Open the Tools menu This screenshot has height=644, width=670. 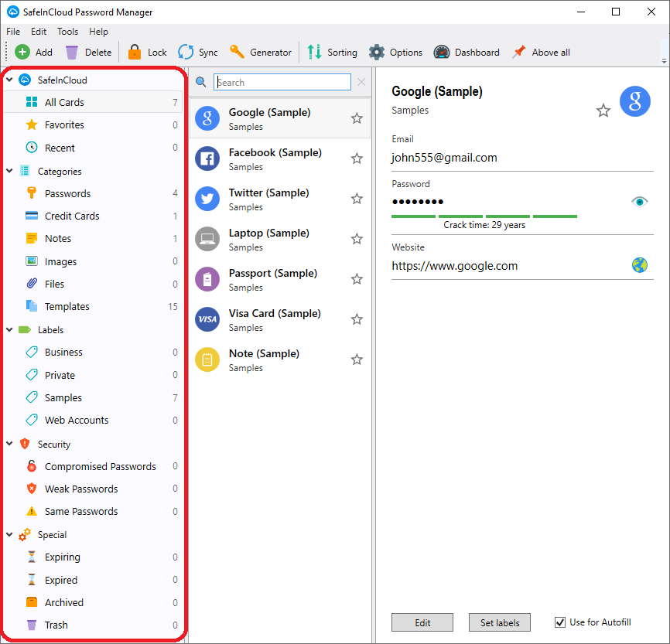67,32
